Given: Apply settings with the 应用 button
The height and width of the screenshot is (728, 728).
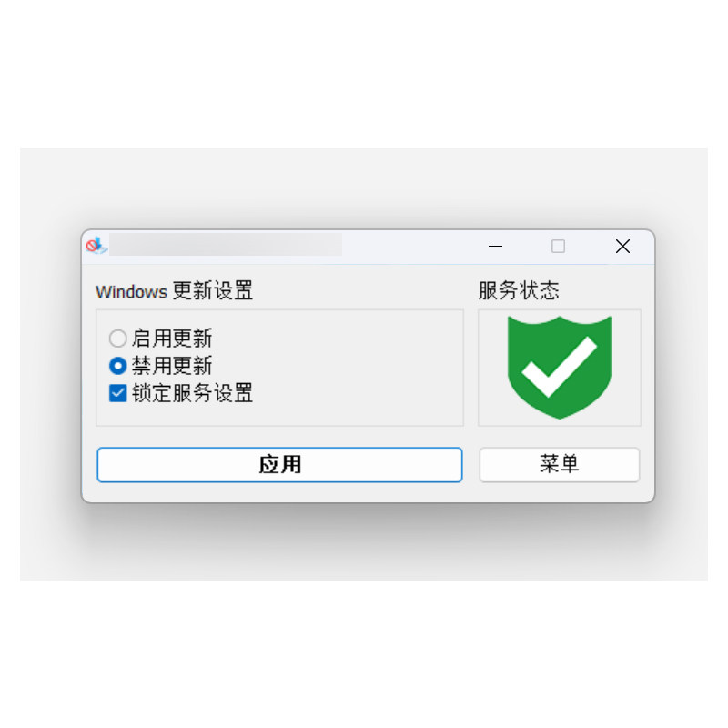Looking at the screenshot, I should click(x=279, y=465).
